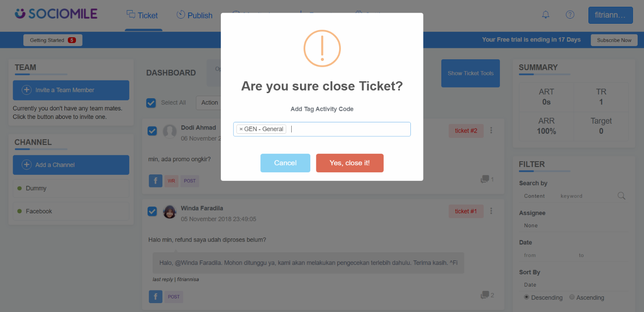Screen dimensions: 644x312
Task: Open the Assignee None dropdown
Action: tap(573, 226)
